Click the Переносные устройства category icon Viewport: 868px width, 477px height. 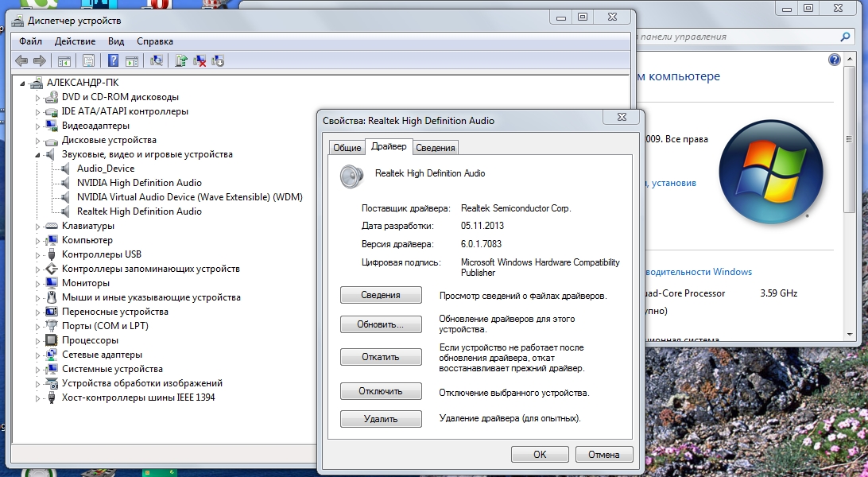[x=51, y=312]
